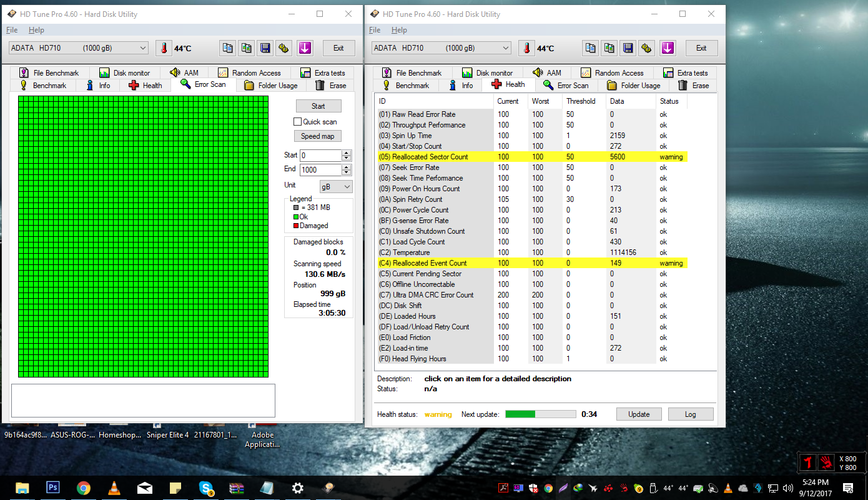
Task: Open Photoshop from the taskbar
Action: (53, 487)
